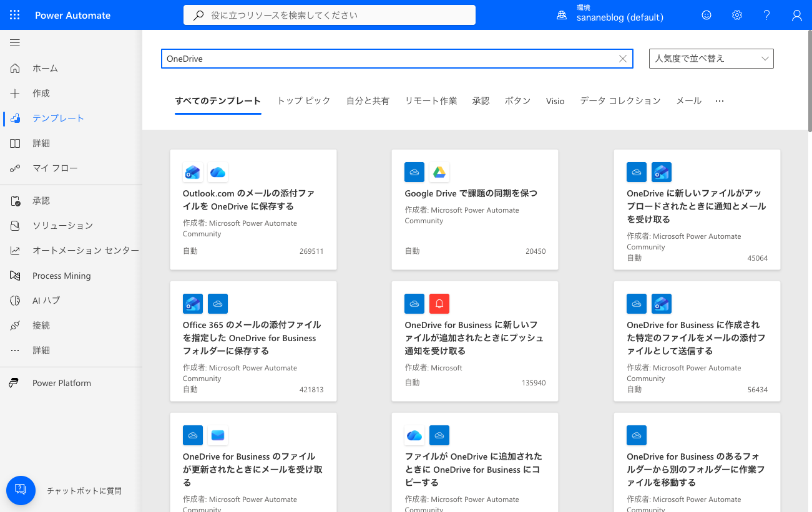Screen dimensions: 812x512
Task: Collapse the left navigation hamburger menu
Action: click(x=15, y=43)
